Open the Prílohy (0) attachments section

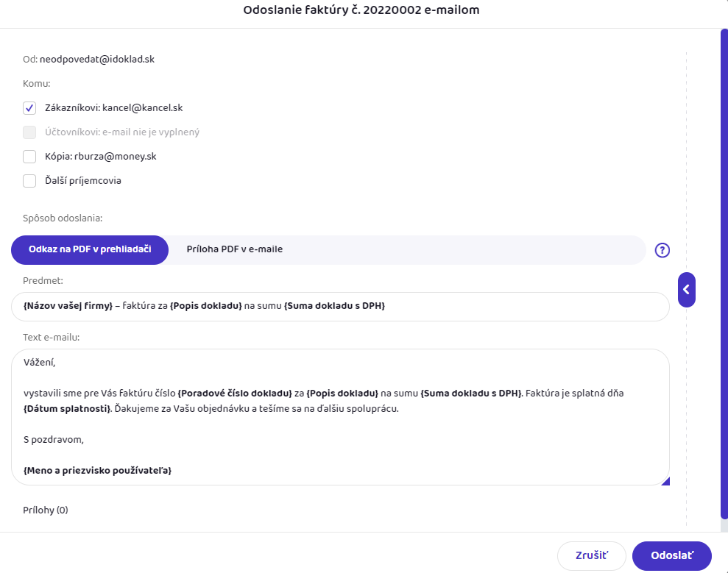(46, 510)
